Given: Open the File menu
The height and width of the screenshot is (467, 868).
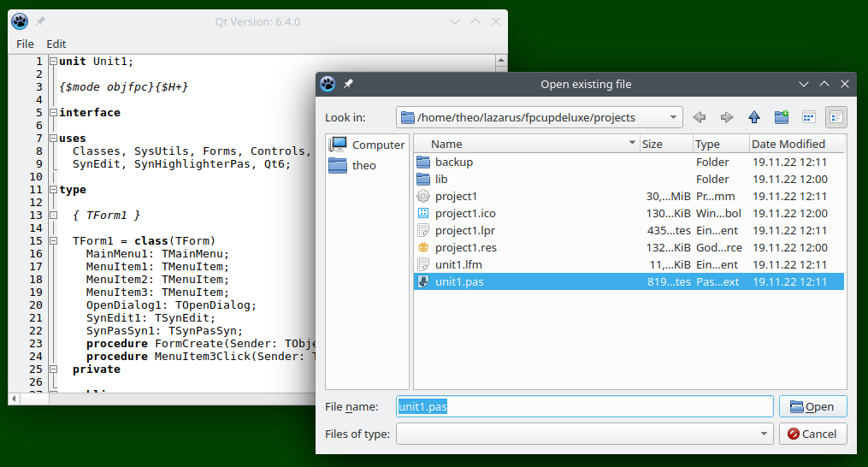Looking at the screenshot, I should 25,44.
